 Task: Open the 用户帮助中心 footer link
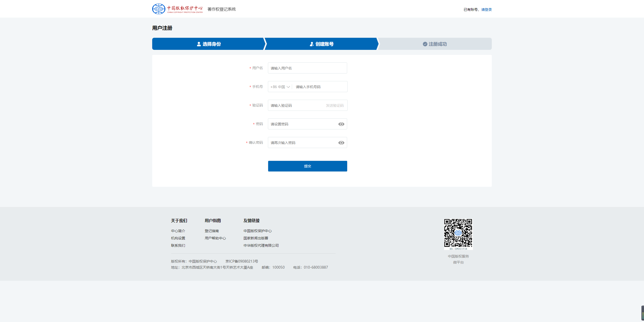pos(215,238)
